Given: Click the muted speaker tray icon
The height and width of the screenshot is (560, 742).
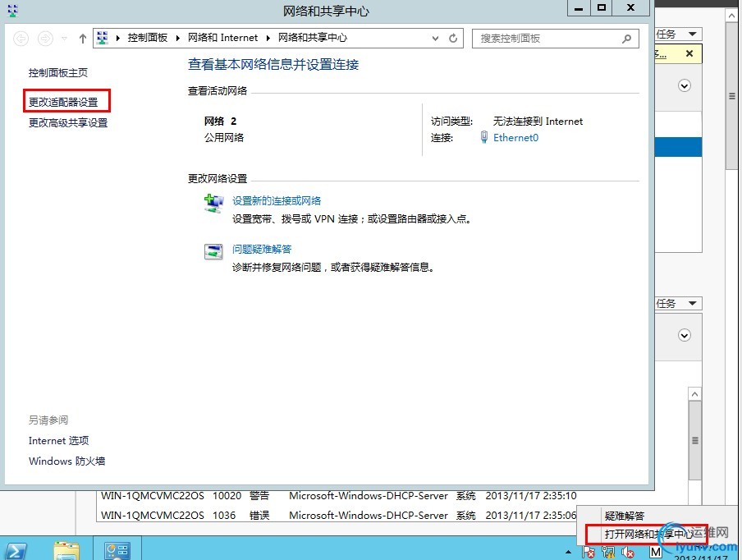Looking at the screenshot, I should (628, 553).
